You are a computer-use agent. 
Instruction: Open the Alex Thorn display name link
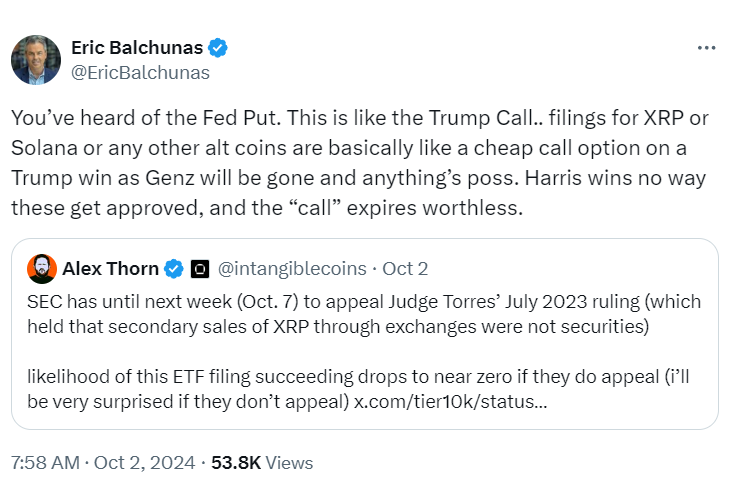110,268
